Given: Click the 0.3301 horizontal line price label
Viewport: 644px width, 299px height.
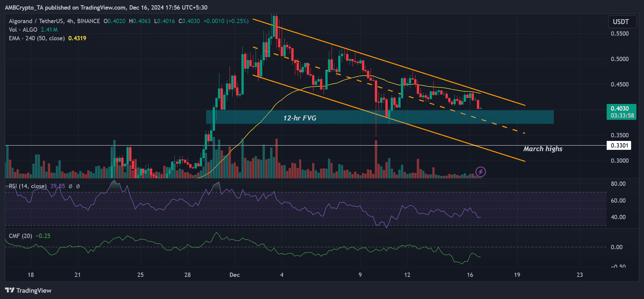Looking at the screenshot, I should 619,146.
